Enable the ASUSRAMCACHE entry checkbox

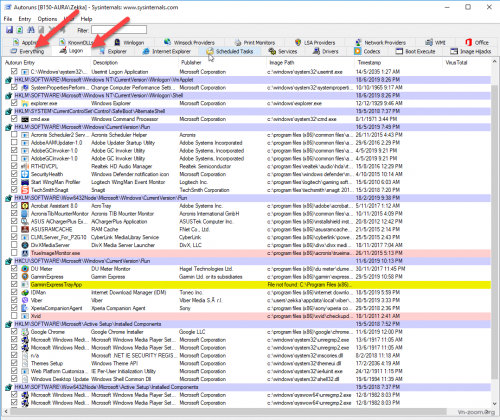click(x=14, y=229)
